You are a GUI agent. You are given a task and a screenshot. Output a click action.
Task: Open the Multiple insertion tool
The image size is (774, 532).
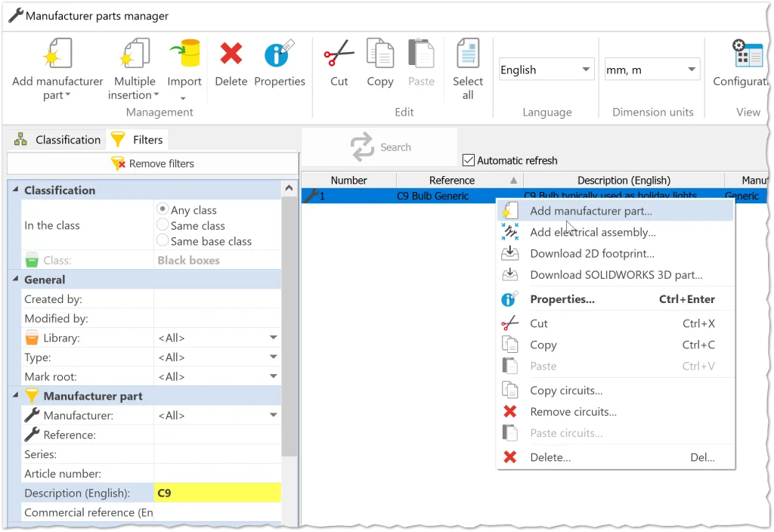pos(135,56)
